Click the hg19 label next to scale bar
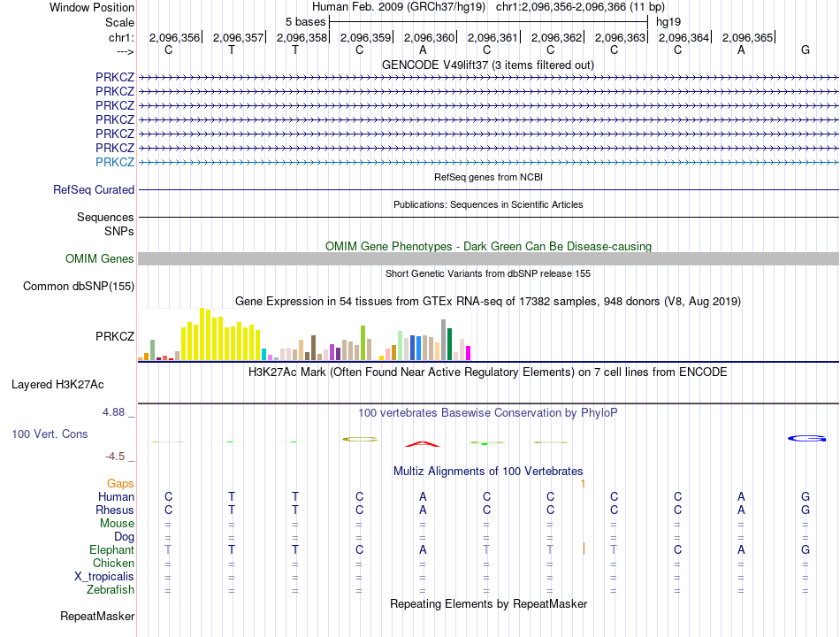840x637 pixels. tap(668, 22)
